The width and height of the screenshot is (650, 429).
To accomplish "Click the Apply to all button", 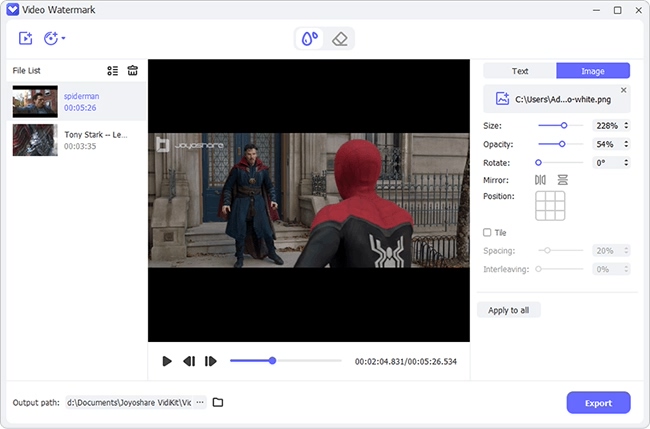I will coord(509,310).
